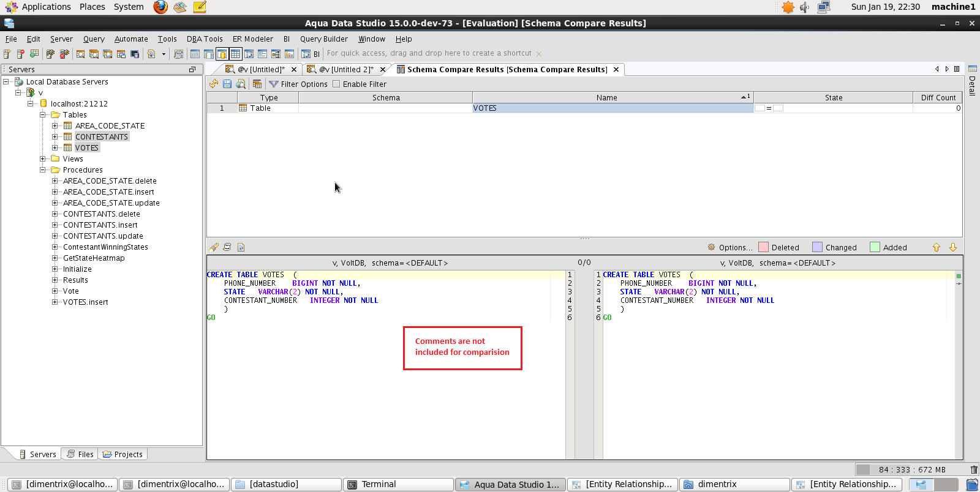
Task: Click the localhost:21212 database icon
Action: coord(43,103)
